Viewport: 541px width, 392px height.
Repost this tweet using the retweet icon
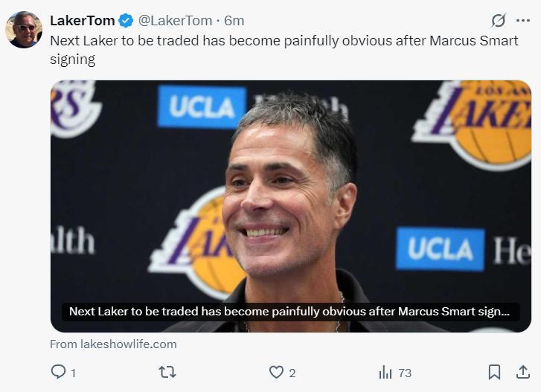(167, 372)
